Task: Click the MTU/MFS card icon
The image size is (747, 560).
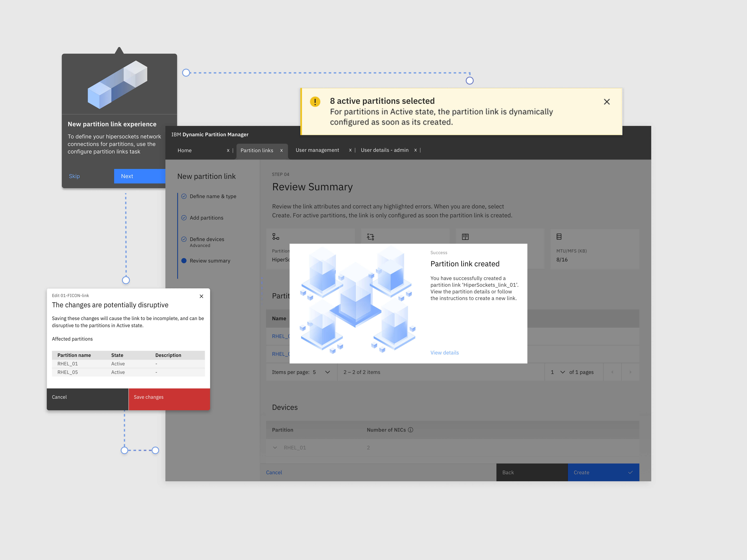Action: (x=559, y=237)
